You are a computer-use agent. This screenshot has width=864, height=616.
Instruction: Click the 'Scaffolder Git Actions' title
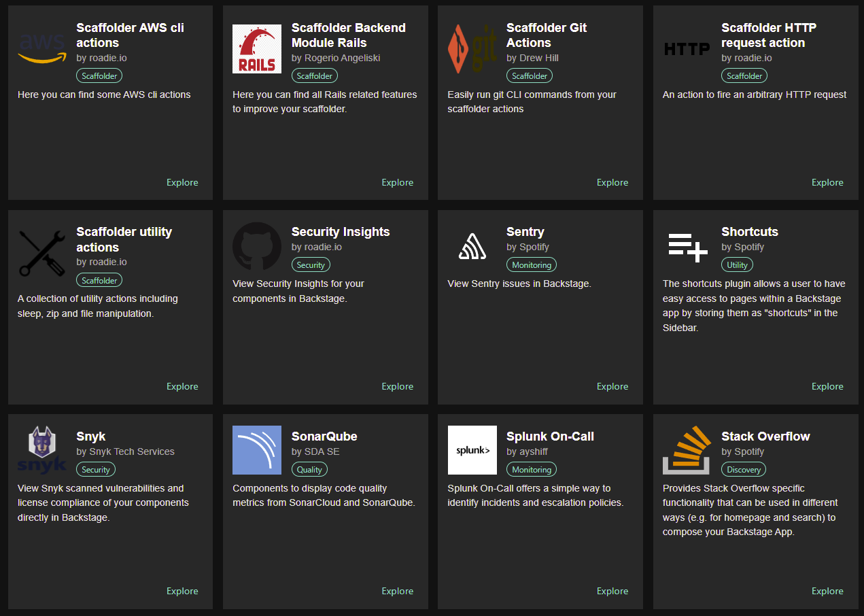coord(547,35)
